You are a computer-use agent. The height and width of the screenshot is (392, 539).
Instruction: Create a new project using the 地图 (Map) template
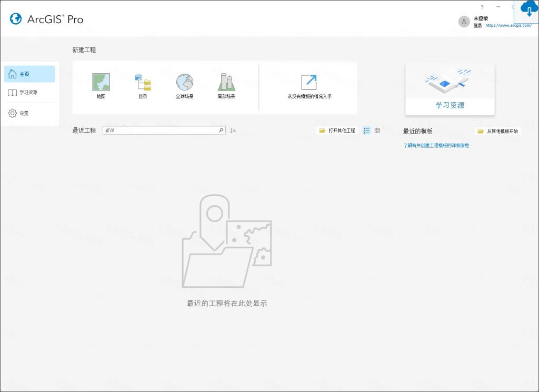101,84
